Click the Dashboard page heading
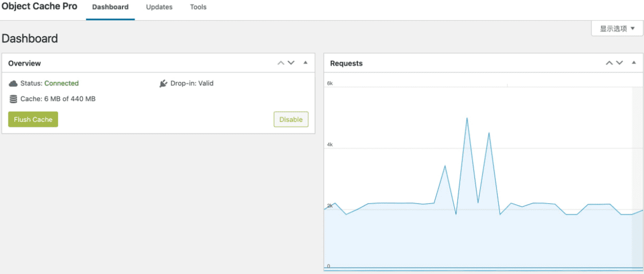The image size is (644, 274). (30, 38)
